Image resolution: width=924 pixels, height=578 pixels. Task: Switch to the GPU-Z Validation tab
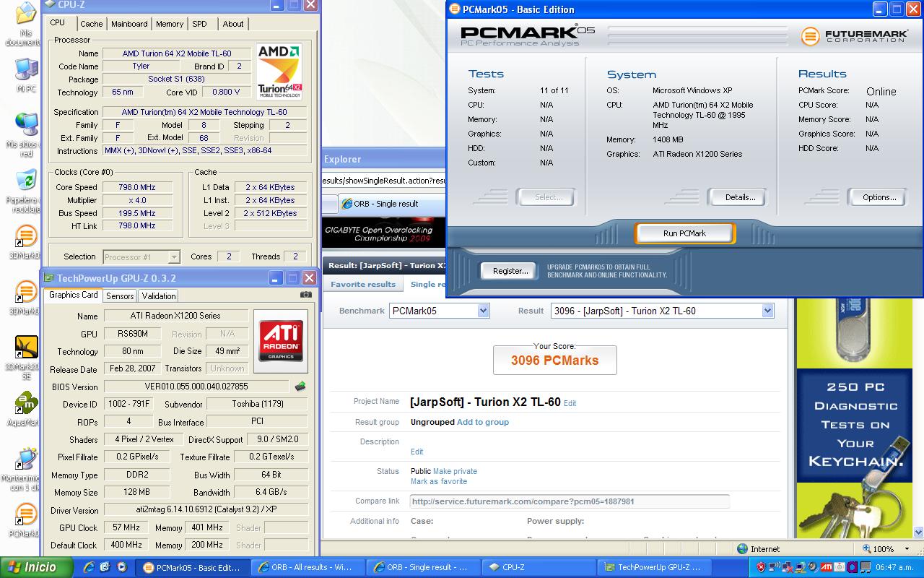159,296
